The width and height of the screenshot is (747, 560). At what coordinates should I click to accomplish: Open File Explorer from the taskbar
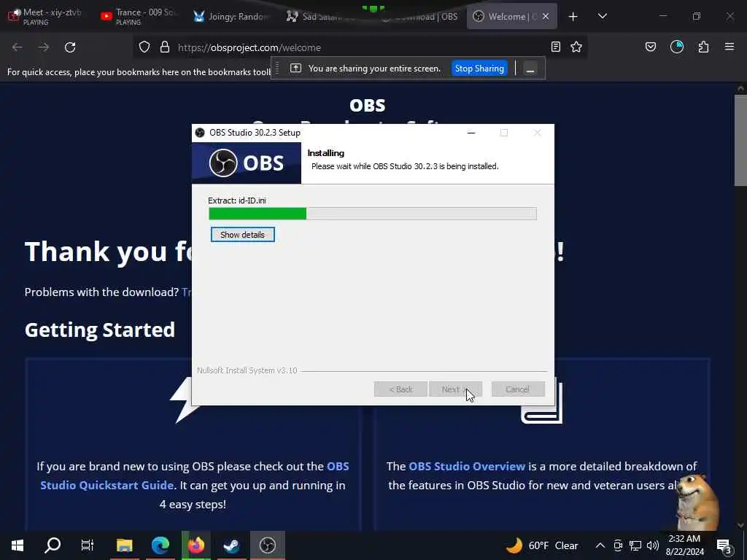pos(124,545)
